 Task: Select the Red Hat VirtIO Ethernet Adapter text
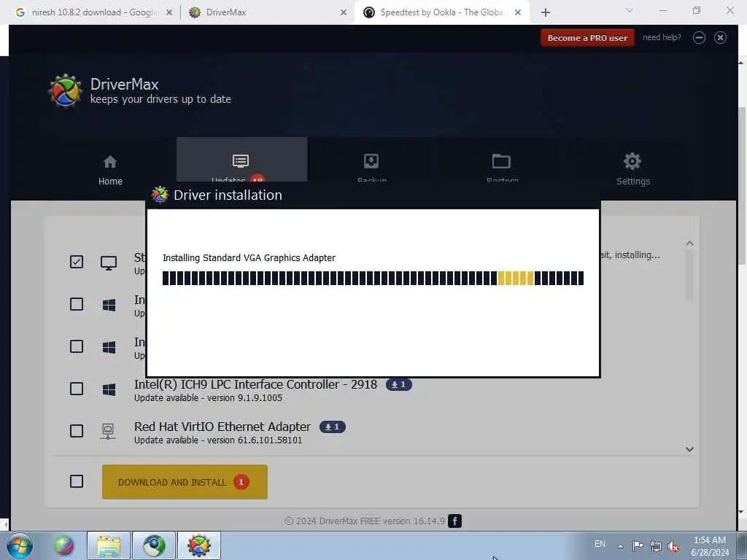point(222,427)
